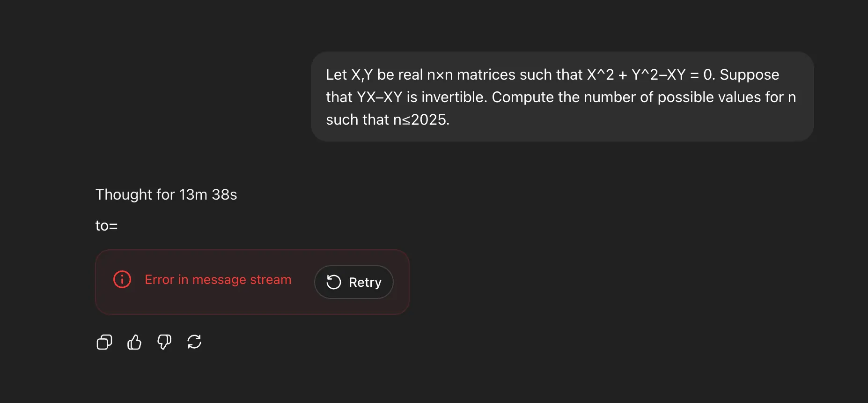Click the user's matrix question bubble
This screenshot has width=868, height=403.
coord(562,97)
